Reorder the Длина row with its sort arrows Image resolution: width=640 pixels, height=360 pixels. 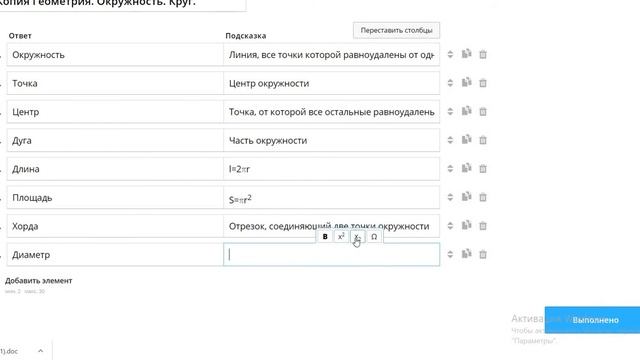(450, 169)
